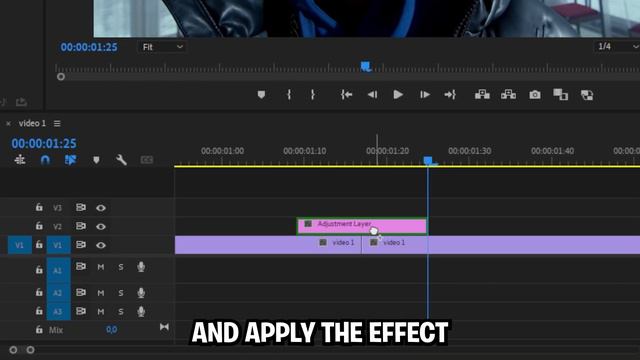Open the video 1 panel menu
The image size is (640, 360).
57,123
